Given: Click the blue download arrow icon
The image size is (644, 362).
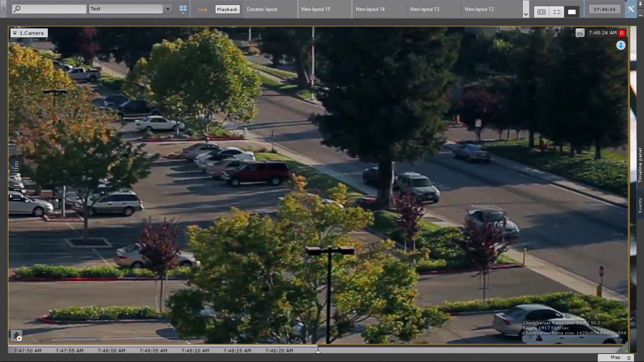Looking at the screenshot, I should pyautogui.click(x=621, y=45).
